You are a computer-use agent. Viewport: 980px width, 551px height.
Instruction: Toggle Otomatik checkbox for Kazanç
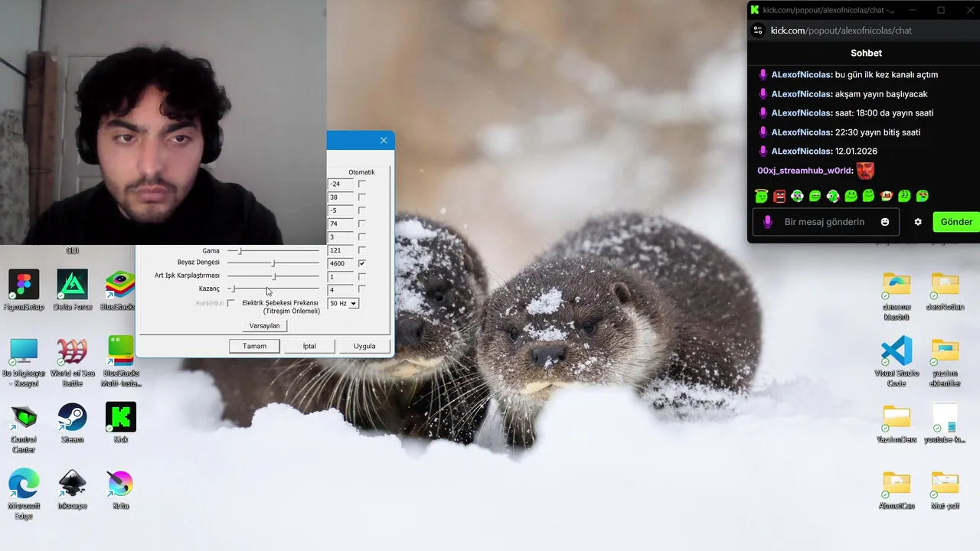point(362,289)
